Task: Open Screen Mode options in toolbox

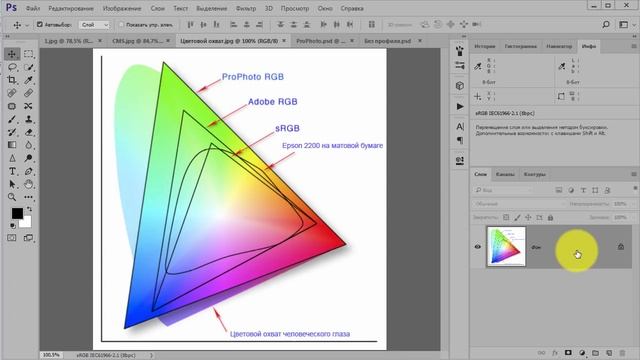Action: pyautogui.click(x=28, y=238)
